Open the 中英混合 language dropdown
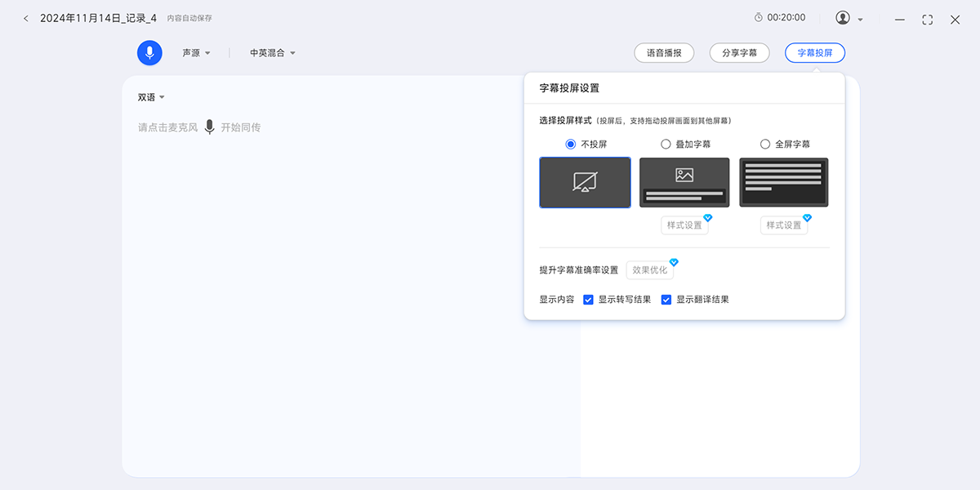Image resolution: width=980 pixels, height=490 pixels. [273, 53]
